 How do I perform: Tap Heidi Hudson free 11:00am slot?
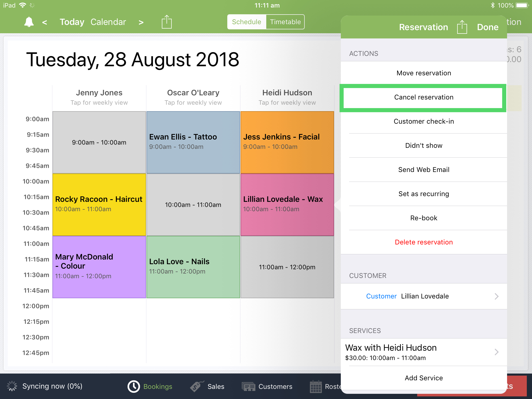coord(287,267)
